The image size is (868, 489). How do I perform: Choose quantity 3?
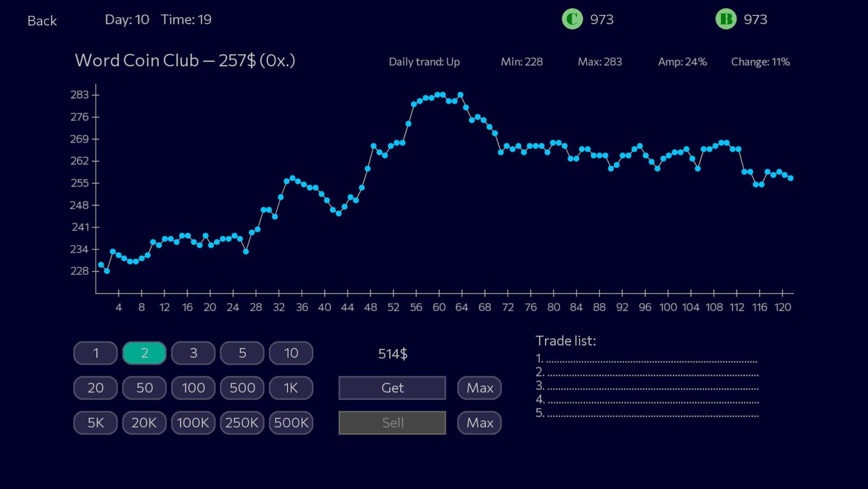(x=193, y=353)
